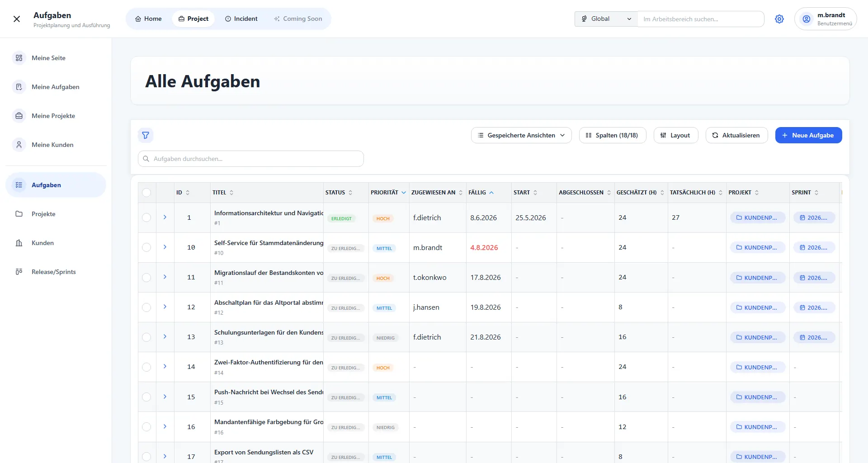Open the Global scope dropdown
This screenshot has width=868, height=463.
606,19
